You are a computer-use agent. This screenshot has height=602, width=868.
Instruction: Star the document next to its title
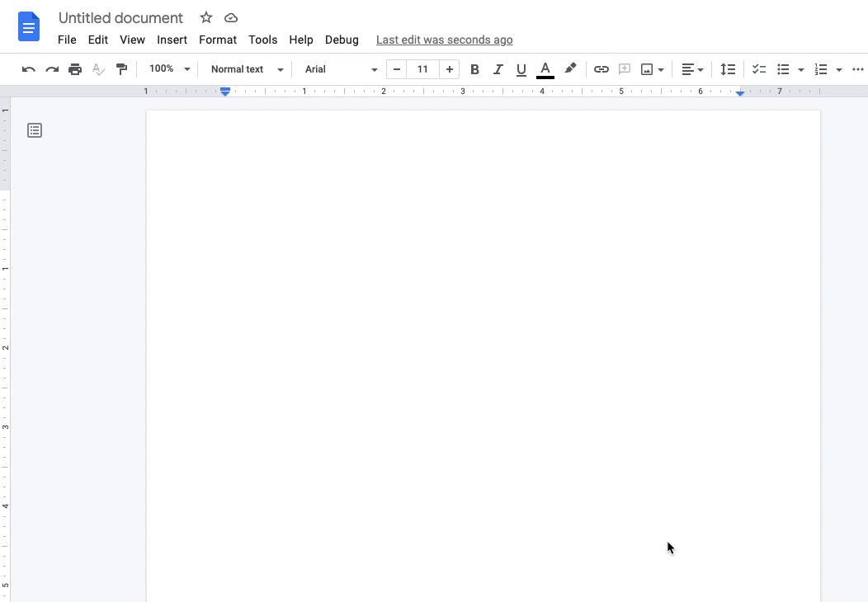[x=205, y=17]
